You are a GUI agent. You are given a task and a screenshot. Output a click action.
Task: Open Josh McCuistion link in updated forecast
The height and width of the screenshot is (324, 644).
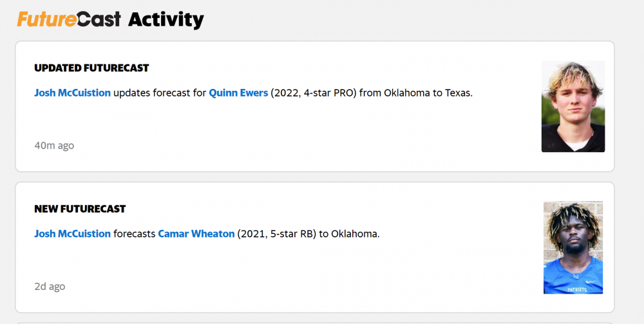point(72,93)
